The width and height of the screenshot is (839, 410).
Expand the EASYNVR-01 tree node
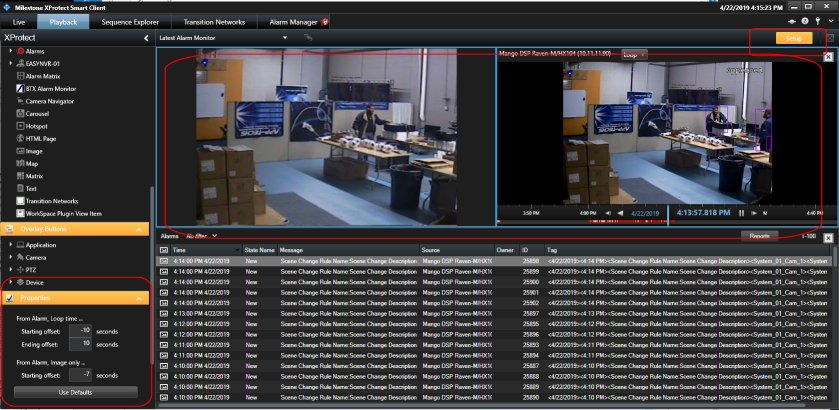pyautogui.click(x=11, y=64)
